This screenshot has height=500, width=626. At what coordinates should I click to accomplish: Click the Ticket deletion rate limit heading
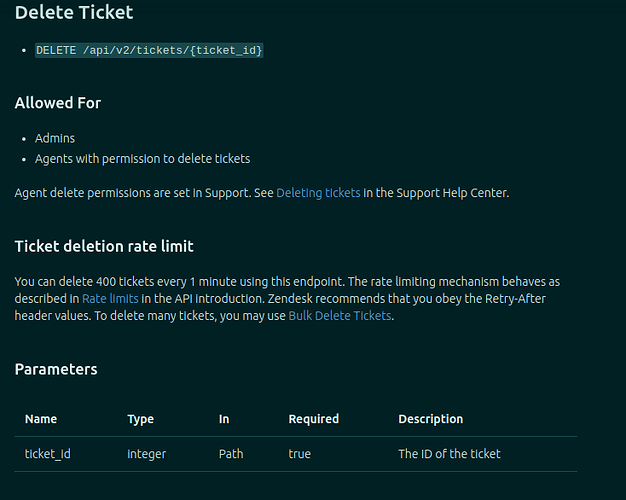[104, 246]
